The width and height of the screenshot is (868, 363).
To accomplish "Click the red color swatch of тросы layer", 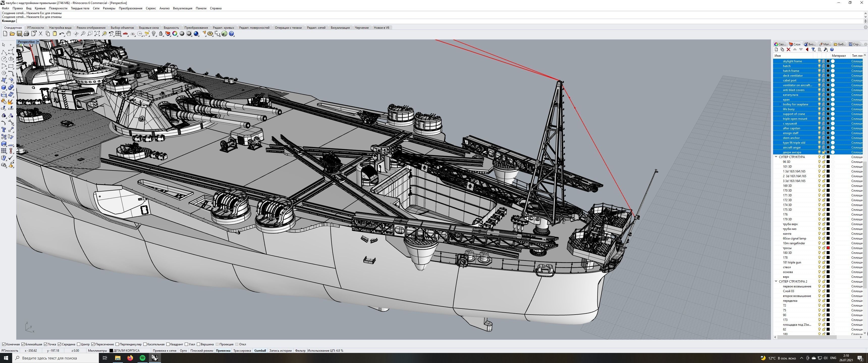I will point(828,248).
